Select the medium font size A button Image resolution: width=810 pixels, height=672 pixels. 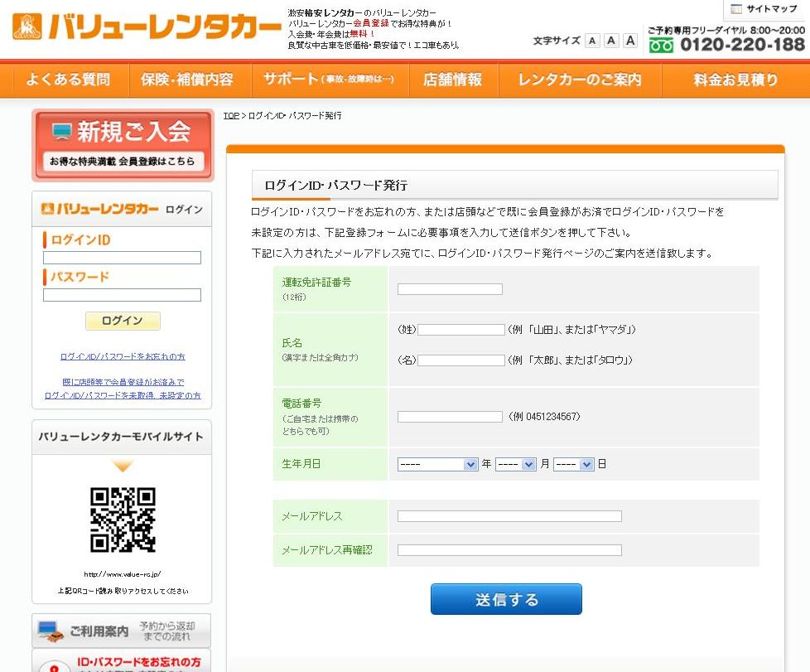(611, 41)
